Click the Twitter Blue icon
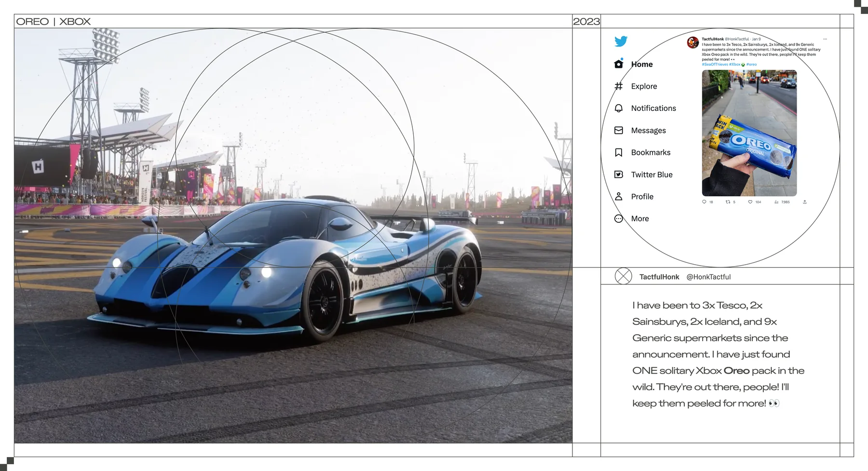 pyautogui.click(x=619, y=175)
